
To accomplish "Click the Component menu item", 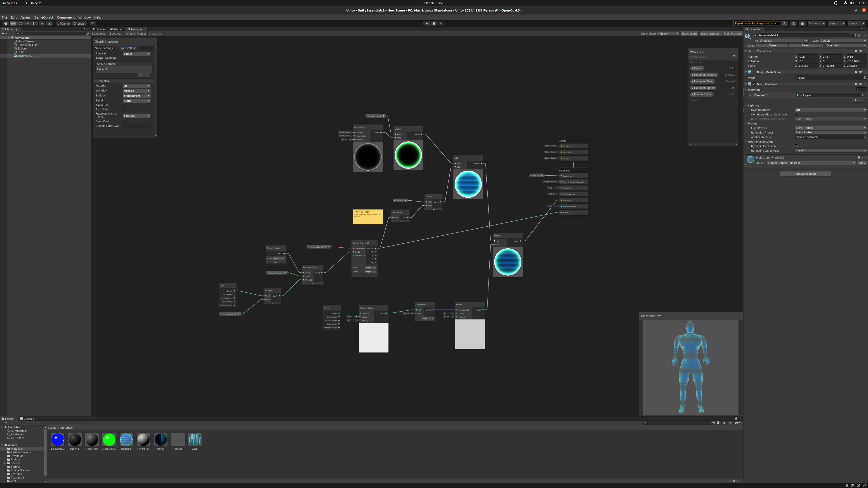I will [66, 17].
